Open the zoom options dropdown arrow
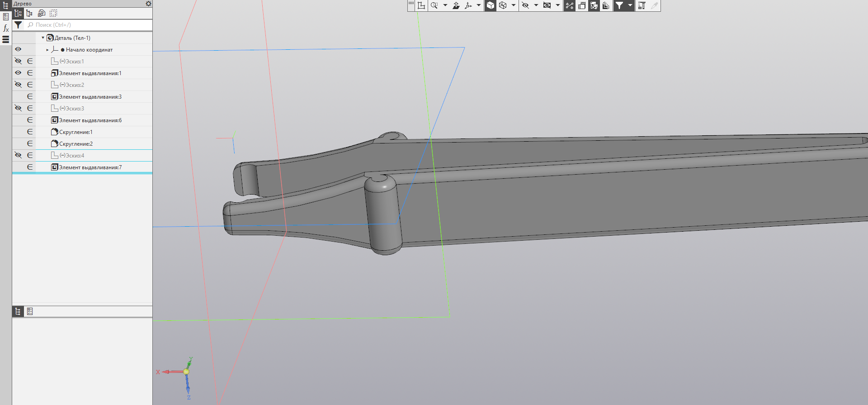Screen dimensions: 868x405 pos(445,5)
